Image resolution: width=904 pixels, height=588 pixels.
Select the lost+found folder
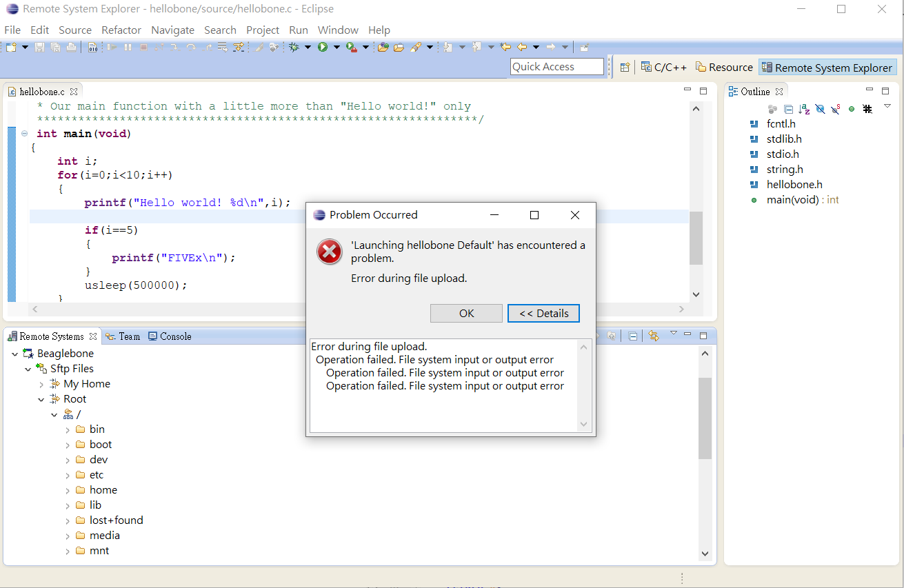click(117, 520)
